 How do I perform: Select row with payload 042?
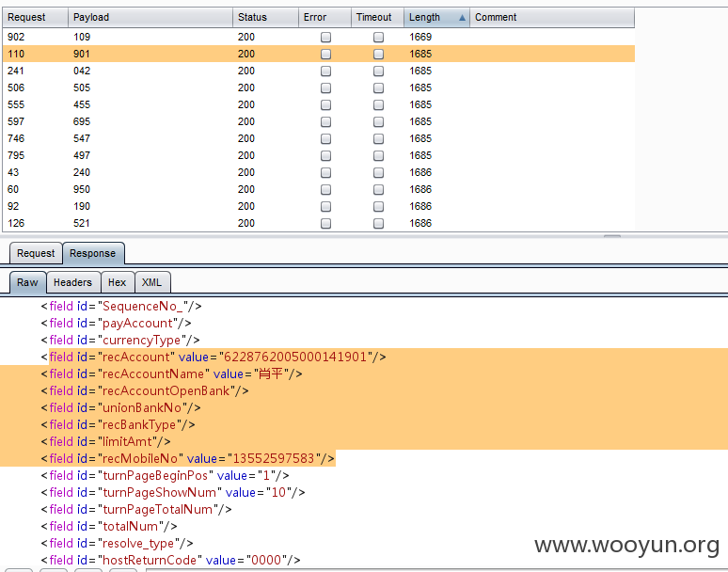319,71
